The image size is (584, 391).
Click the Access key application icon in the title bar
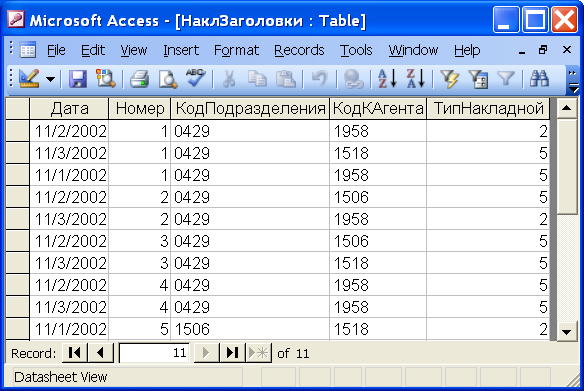15,19
